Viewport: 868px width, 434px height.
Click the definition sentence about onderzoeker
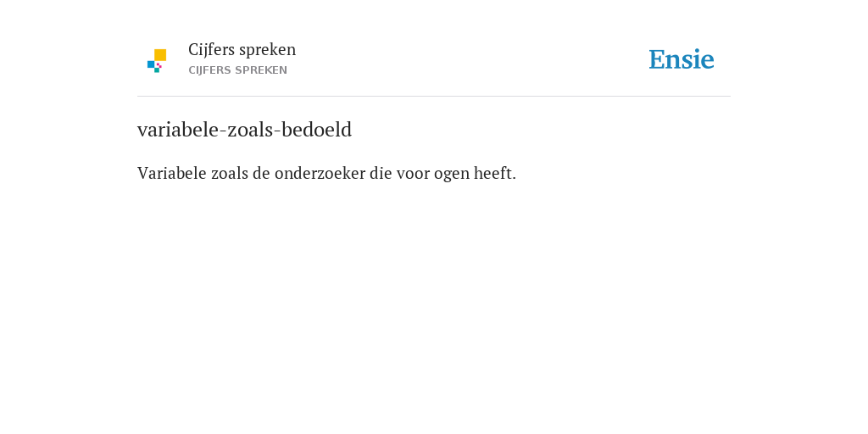click(326, 174)
